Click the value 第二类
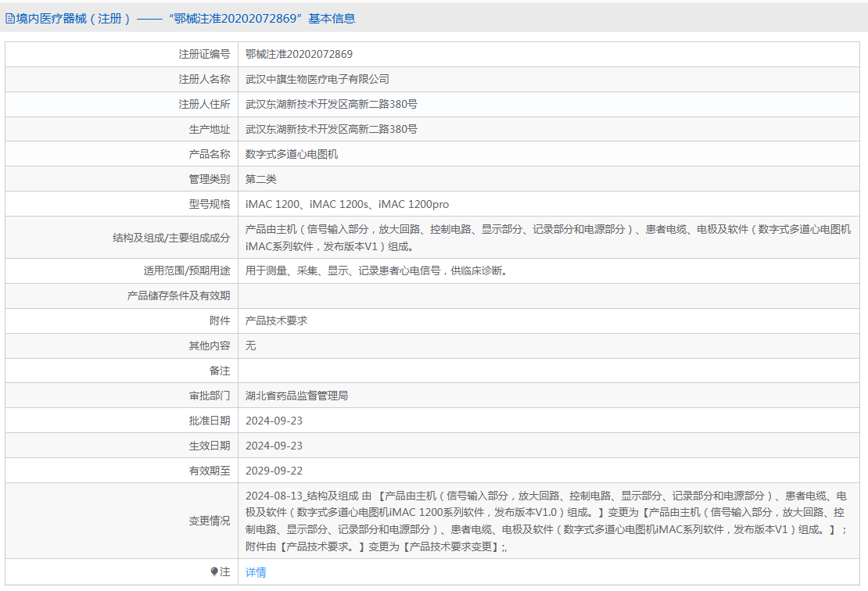This screenshot has height=591, width=868. [260, 179]
